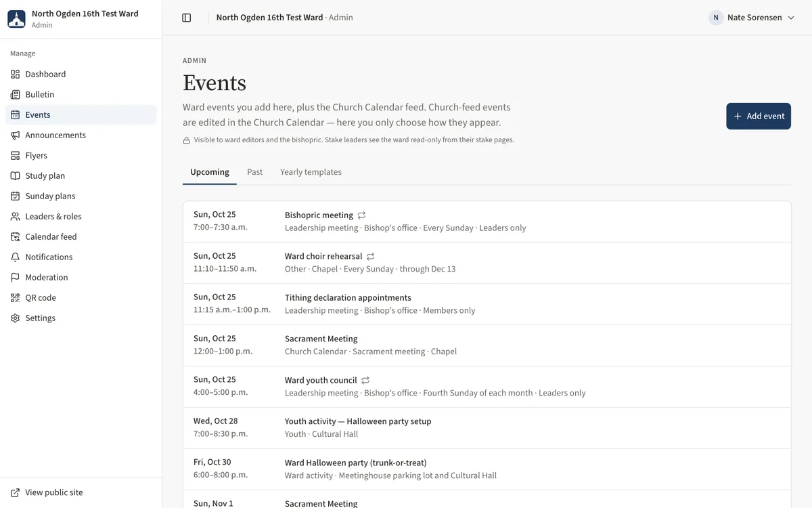
Task: Select QR code in sidebar
Action: 81,298
